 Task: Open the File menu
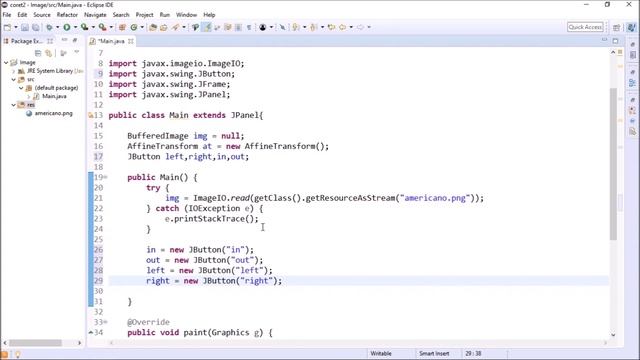(7, 15)
